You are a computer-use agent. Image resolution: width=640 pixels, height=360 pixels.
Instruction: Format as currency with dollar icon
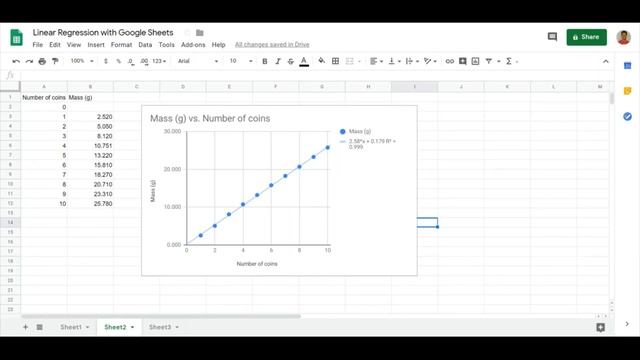click(106, 61)
